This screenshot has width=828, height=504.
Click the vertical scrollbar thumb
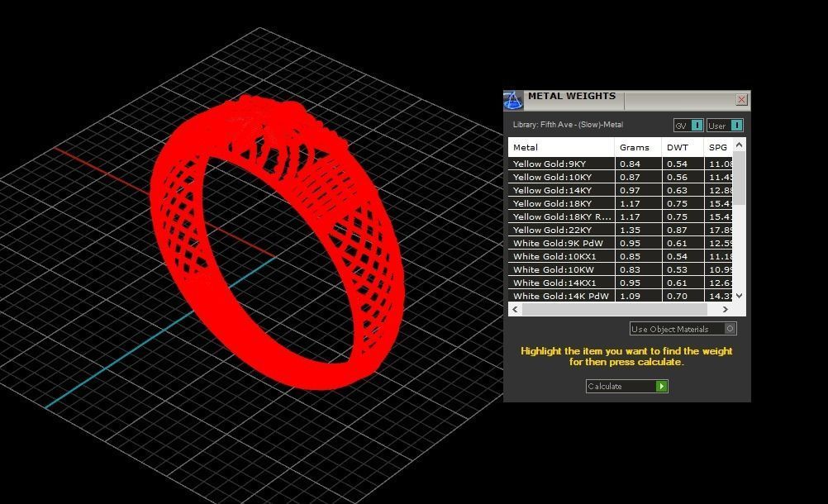click(x=740, y=178)
